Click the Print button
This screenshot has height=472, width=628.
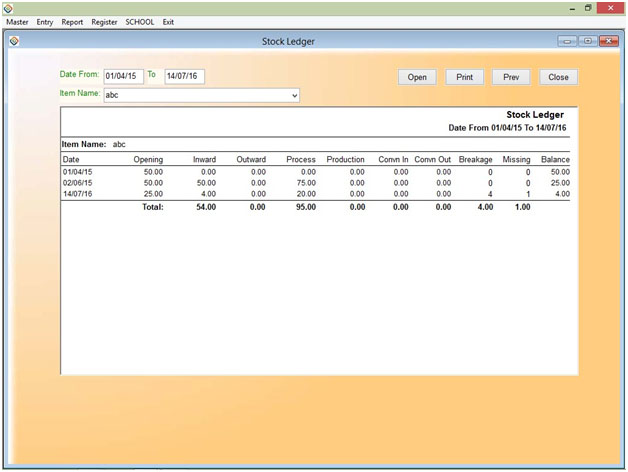pyautogui.click(x=464, y=77)
